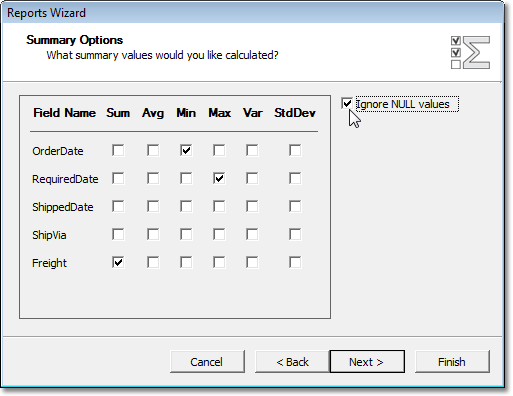513x396 pixels.
Task: Check Avg for ShippedDate
Action: (x=153, y=206)
